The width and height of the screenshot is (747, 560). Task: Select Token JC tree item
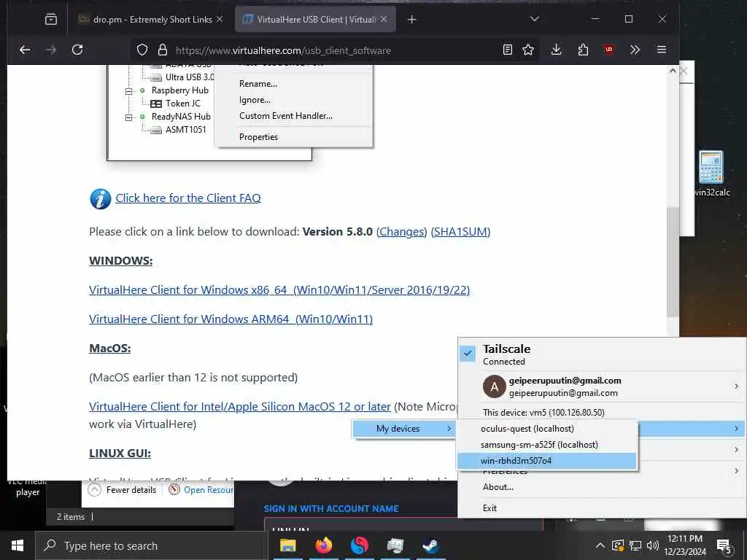click(183, 104)
